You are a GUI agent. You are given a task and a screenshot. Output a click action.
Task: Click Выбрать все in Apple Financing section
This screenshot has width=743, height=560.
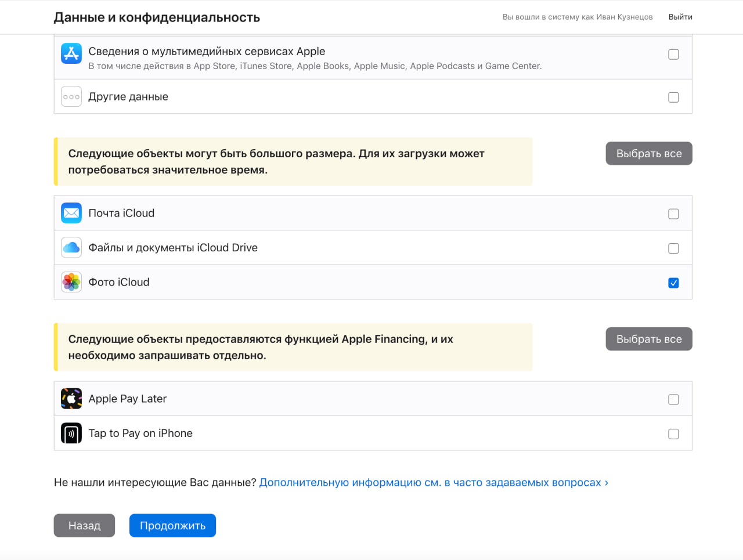[648, 339]
